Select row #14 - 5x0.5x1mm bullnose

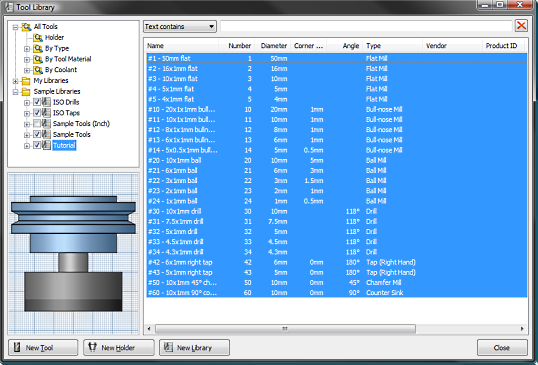pos(337,150)
